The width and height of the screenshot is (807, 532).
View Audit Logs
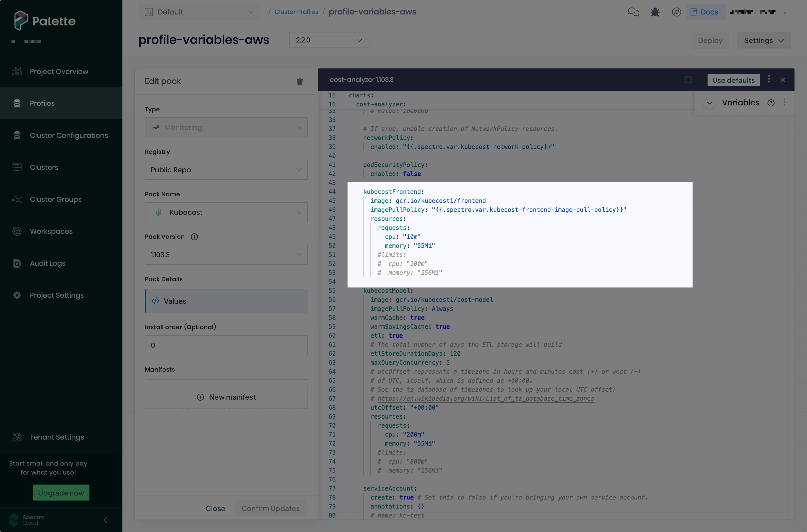[x=47, y=263]
